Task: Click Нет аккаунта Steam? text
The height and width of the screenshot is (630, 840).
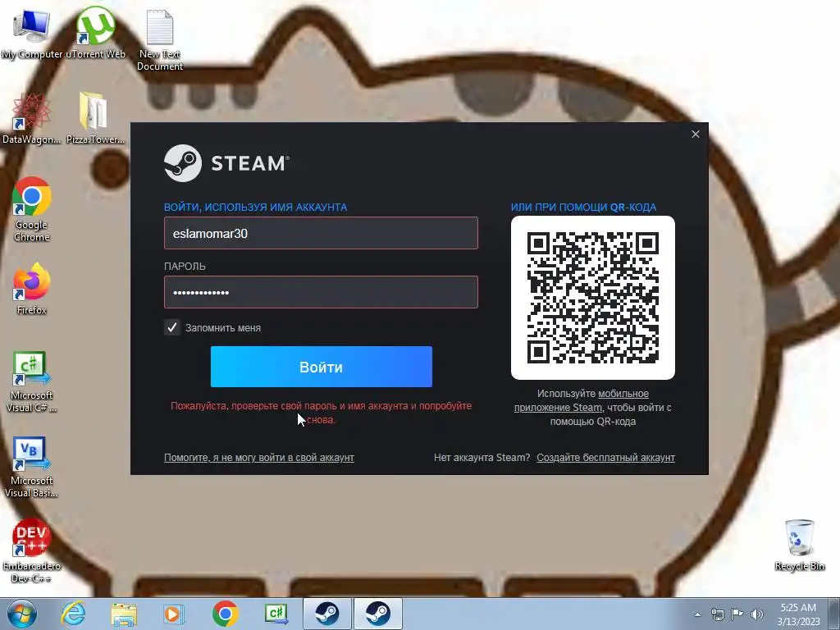Action: tap(482, 458)
